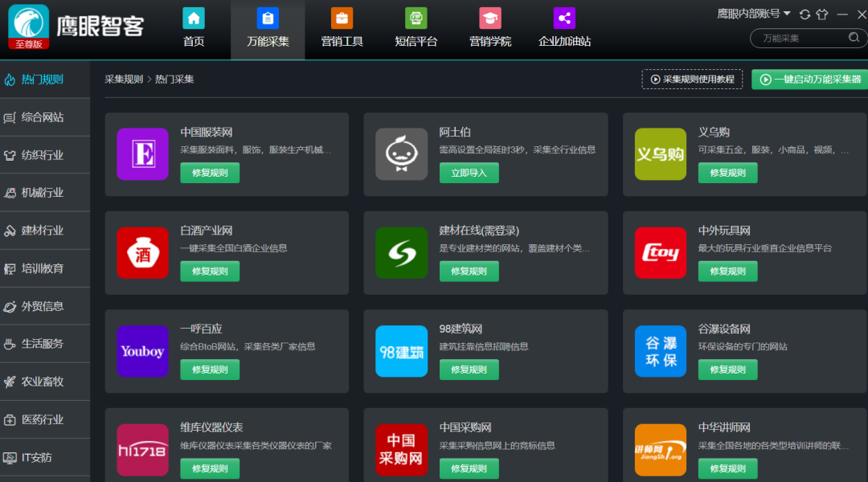868x482 pixels.
Task: Click 一键启动万能采集器 green button
Action: point(810,80)
